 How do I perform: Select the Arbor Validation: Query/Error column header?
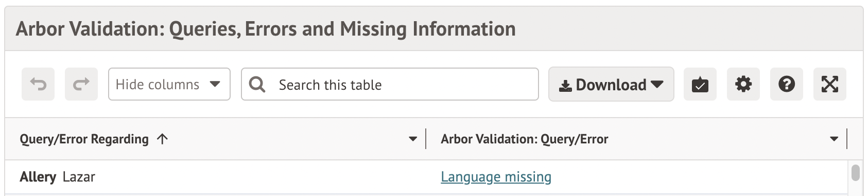pyautogui.click(x=525, y=139)
